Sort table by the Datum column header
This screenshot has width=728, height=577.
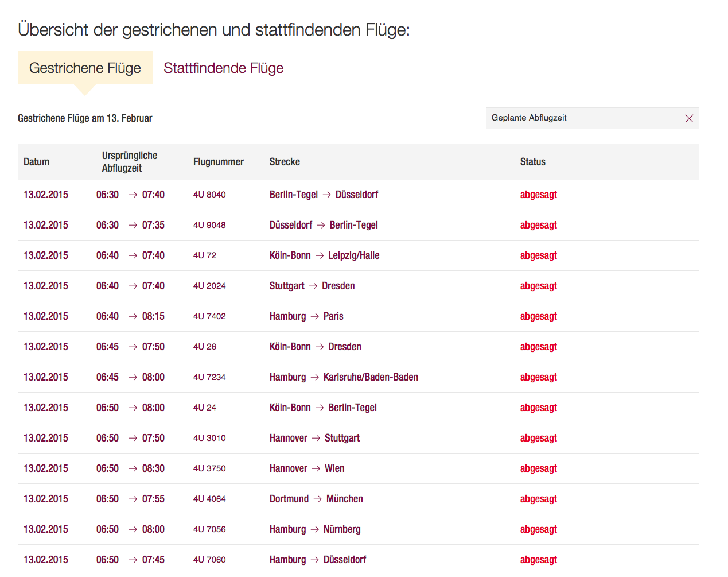pos(36,161)
